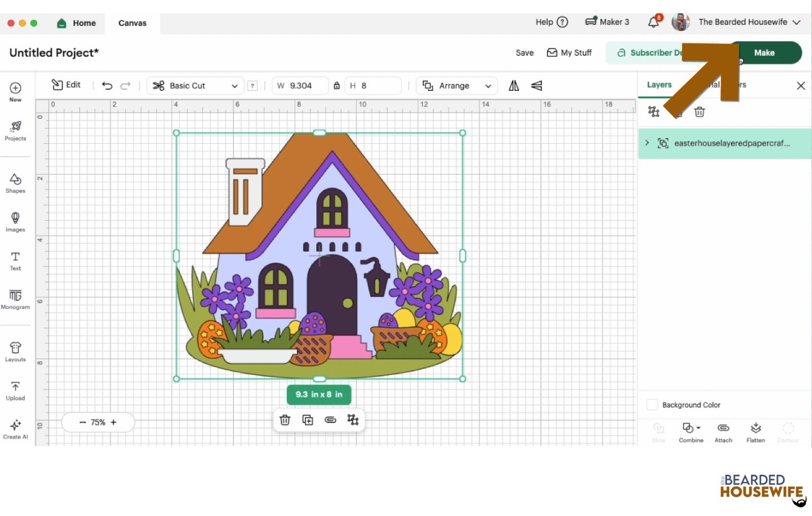Screen dimensions: 812x516
Task: Open Projects in the left sidebar
Action: [15, 130]
